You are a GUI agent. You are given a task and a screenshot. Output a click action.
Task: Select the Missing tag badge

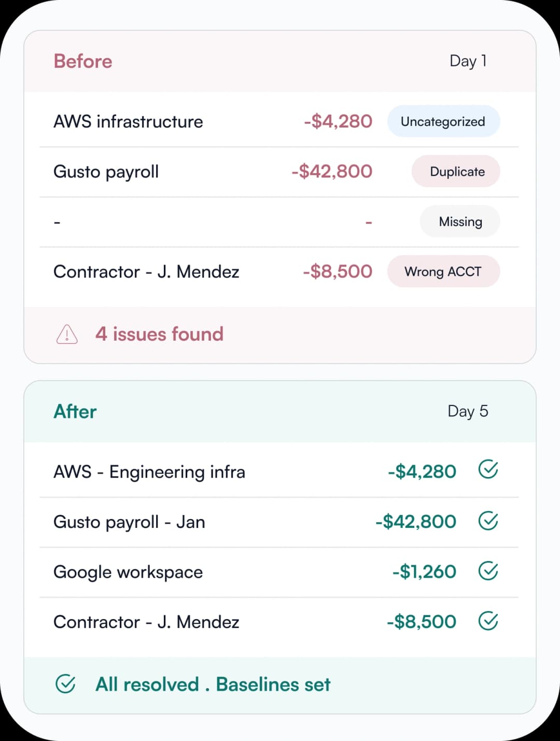[460, 221]
